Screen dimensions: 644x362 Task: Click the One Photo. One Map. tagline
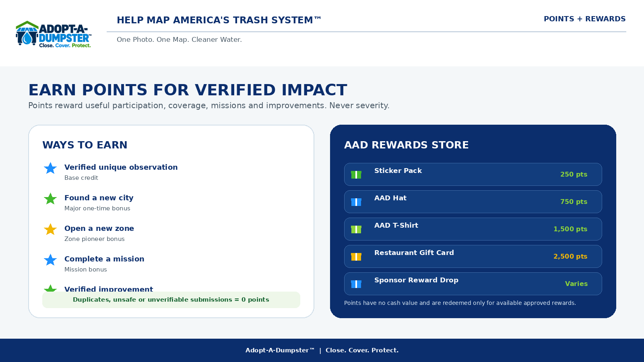click(179, 39)
